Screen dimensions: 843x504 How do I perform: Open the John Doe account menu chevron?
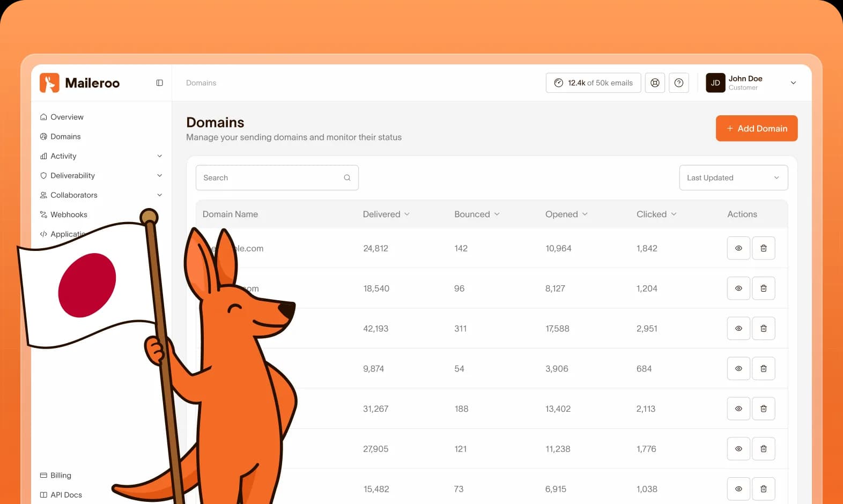[793, 83]
